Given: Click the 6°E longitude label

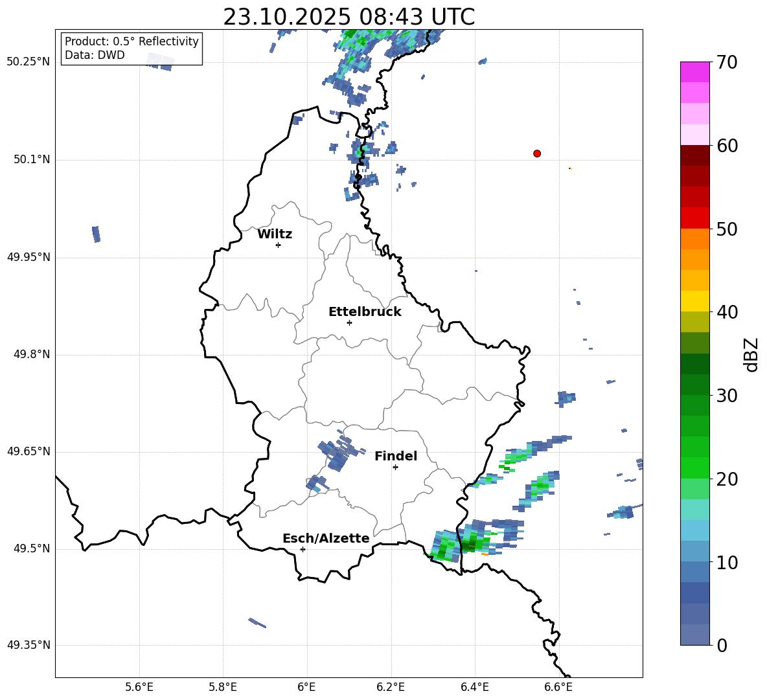Looking at the screenshot, I should (306, 687).
